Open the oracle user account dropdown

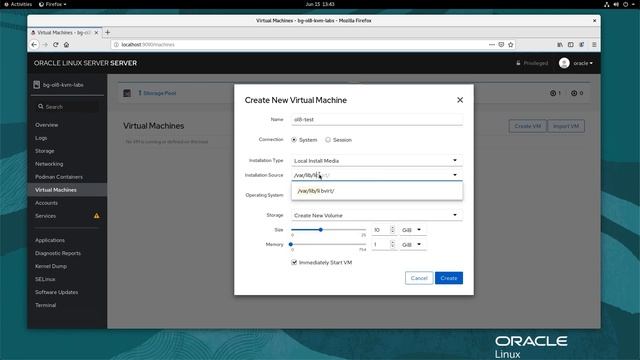(x=583, y=63)
